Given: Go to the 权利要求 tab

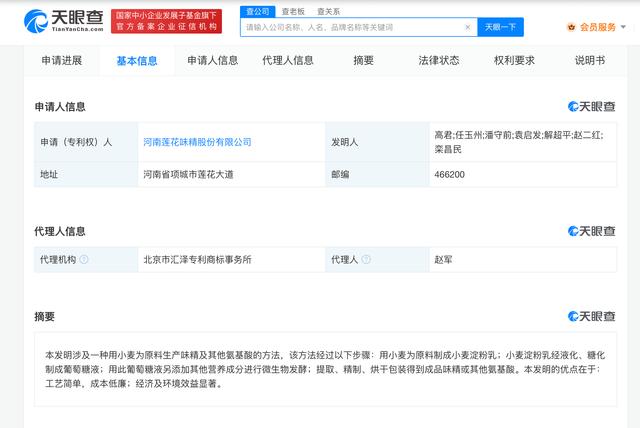Looking at the screenshot, I should click(x=514, y=60).
